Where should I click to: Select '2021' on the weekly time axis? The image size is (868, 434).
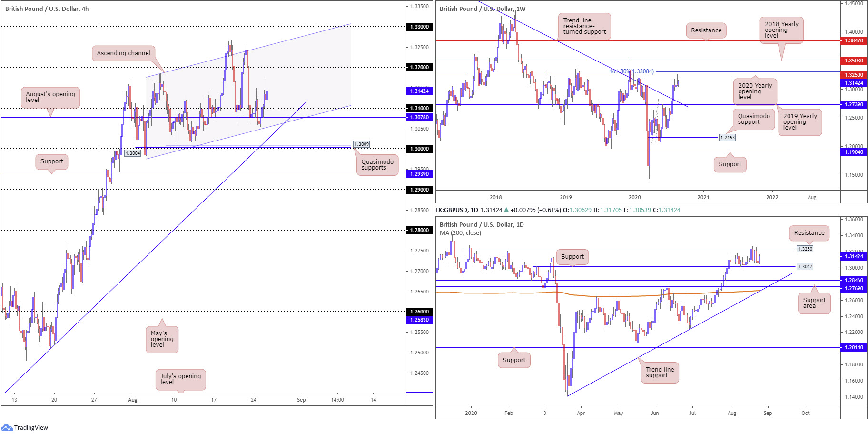(x=703, y=197)
